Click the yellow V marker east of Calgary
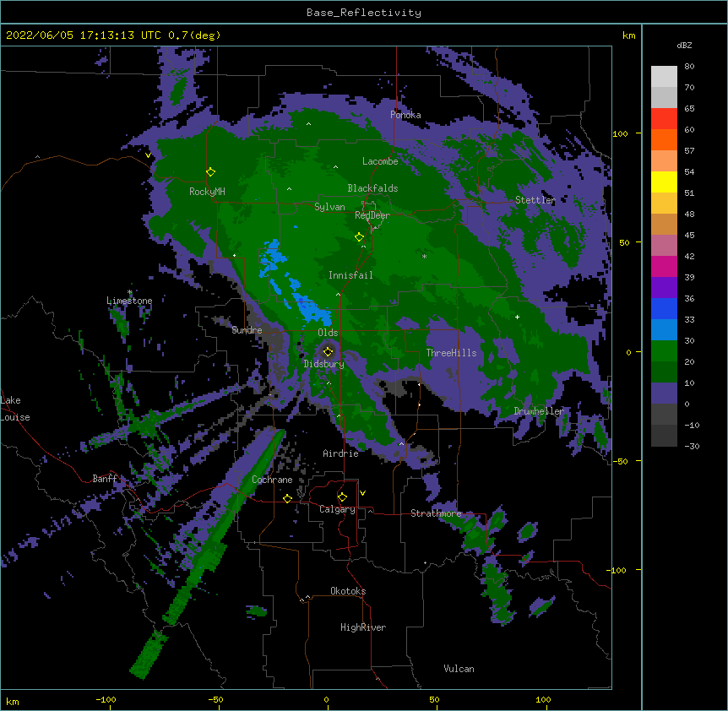 (x=362, y=493)
